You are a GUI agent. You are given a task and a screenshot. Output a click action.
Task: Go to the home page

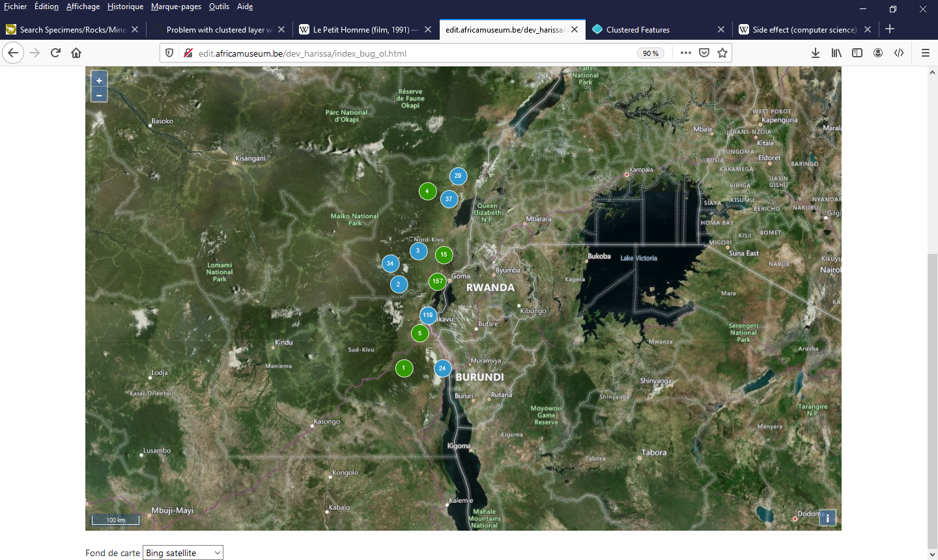coord(76,53)
